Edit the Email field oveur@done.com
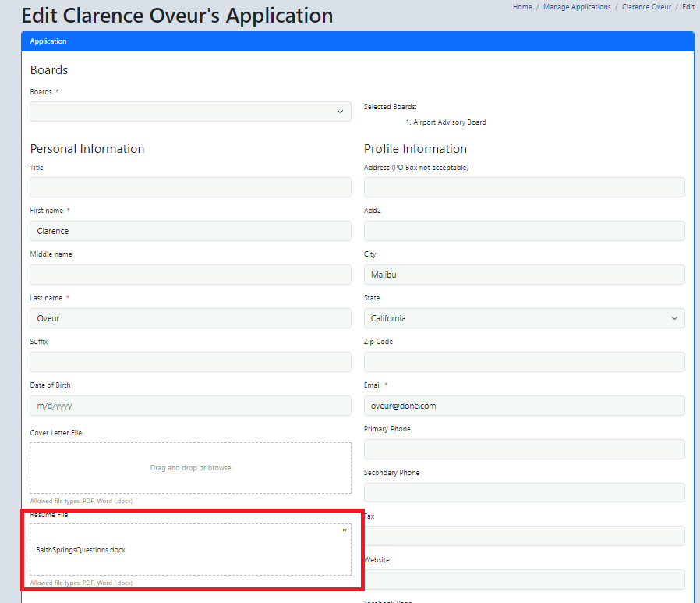 coord(524,406)
